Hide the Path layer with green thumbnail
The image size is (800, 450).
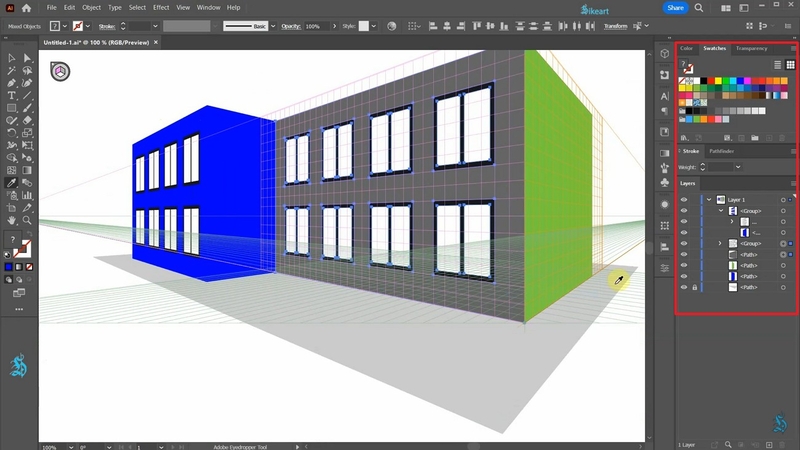click(x=684, y=265)
